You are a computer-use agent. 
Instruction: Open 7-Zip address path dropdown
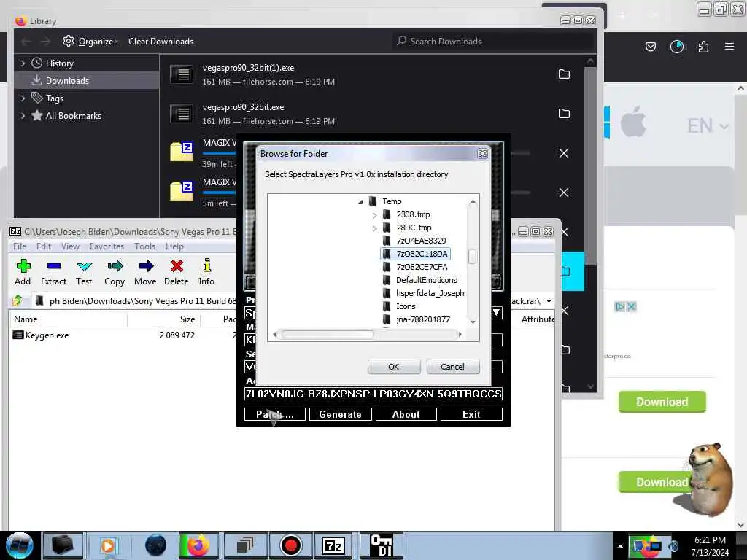549,301
